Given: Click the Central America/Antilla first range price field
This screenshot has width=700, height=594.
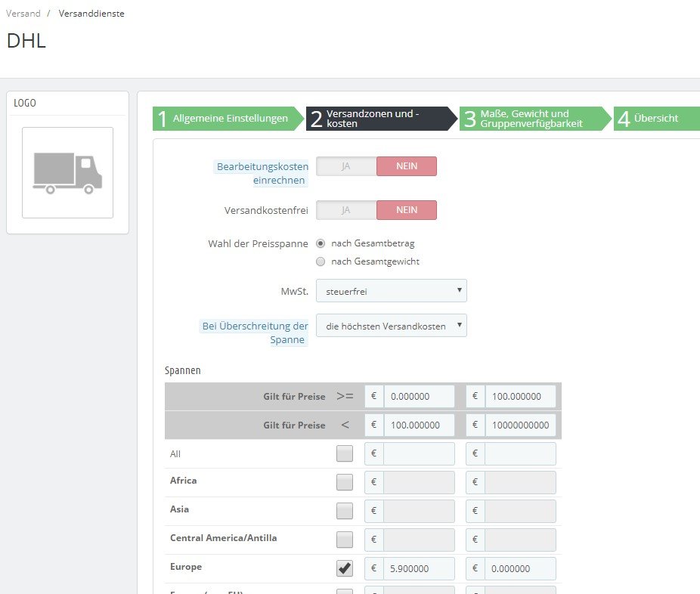Looking at the screenshot, I should tap(419, 540).
